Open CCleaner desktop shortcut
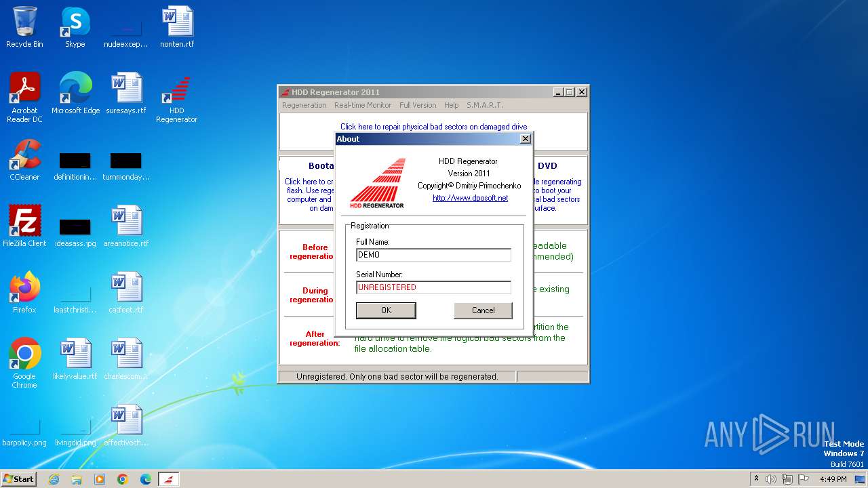This screenshot has width=868, height=488. [24, 160]
